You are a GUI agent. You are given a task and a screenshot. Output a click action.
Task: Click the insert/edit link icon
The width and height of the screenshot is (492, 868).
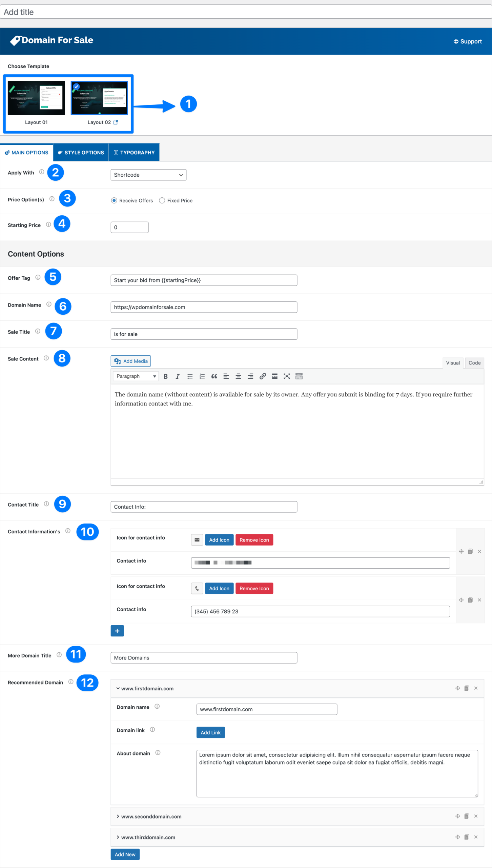(x=263, y=376)
